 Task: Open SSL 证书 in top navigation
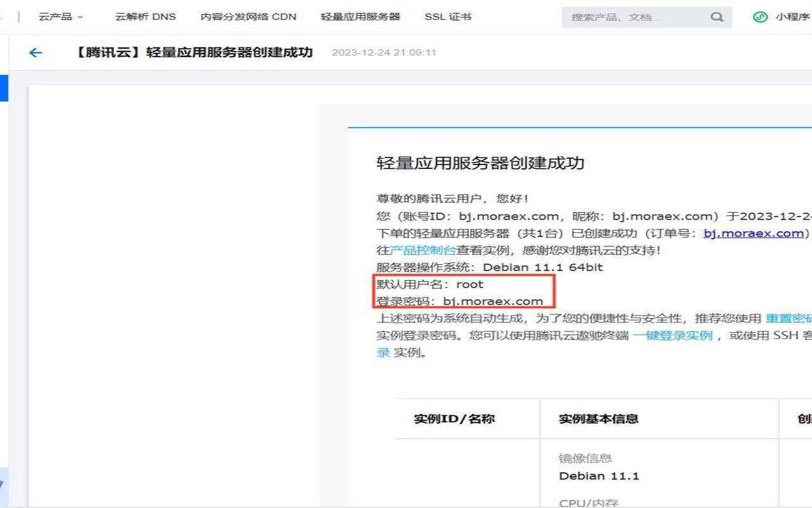coord(448,17)
